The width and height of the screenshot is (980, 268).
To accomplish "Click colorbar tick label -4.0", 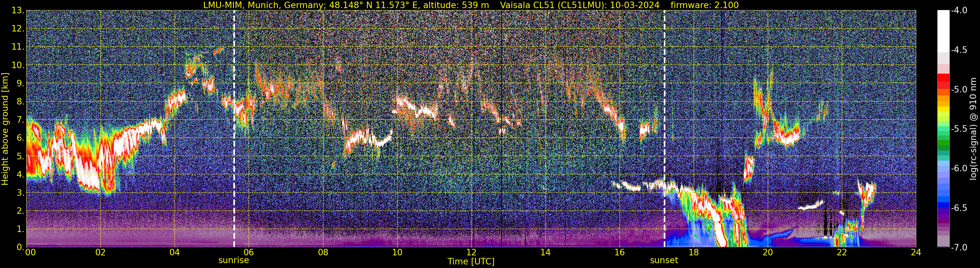I will pyautogui.click(x=959, y=11).
